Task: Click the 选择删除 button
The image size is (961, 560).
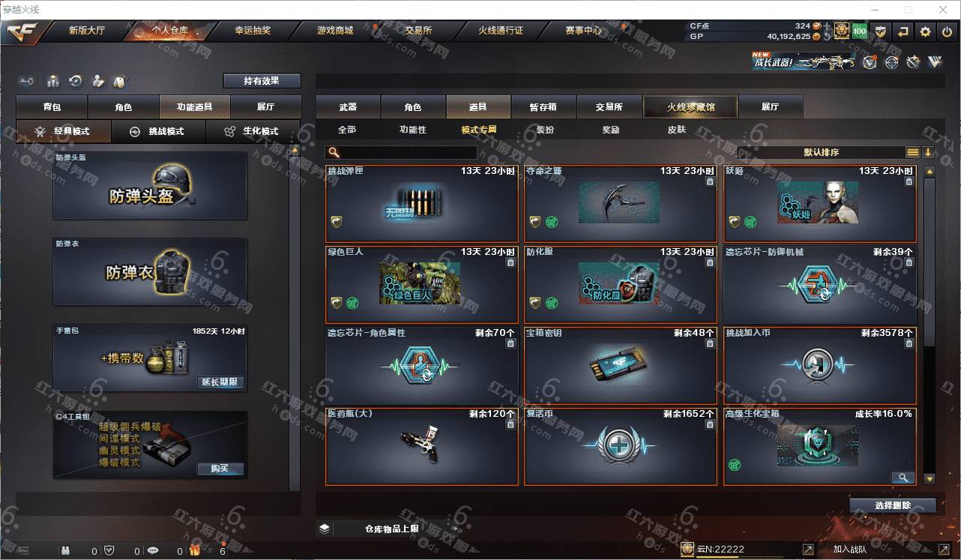Action: pos(893,505)
